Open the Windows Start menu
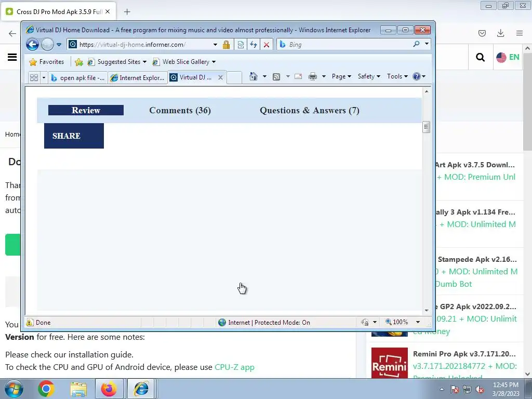This screenshot has width=532, height=399. tap(14, 389)
